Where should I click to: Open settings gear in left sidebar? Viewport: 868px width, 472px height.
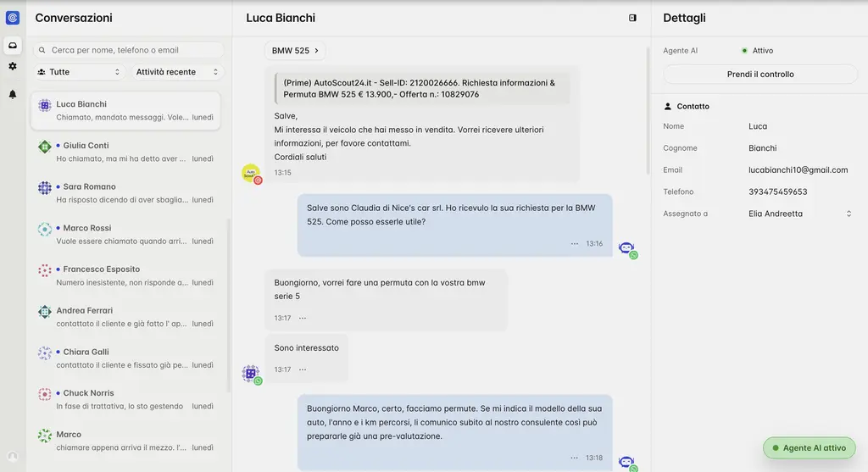[x=12, y=66]
